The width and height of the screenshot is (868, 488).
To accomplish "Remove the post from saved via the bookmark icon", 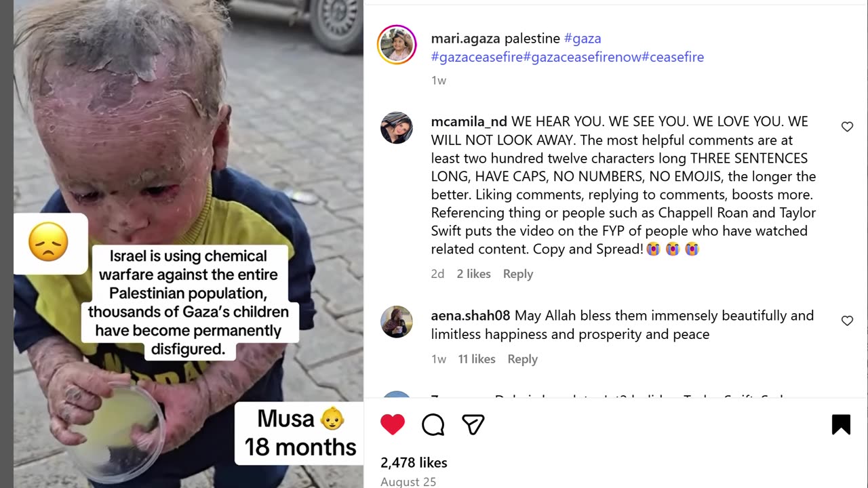I will pos(841,425).
